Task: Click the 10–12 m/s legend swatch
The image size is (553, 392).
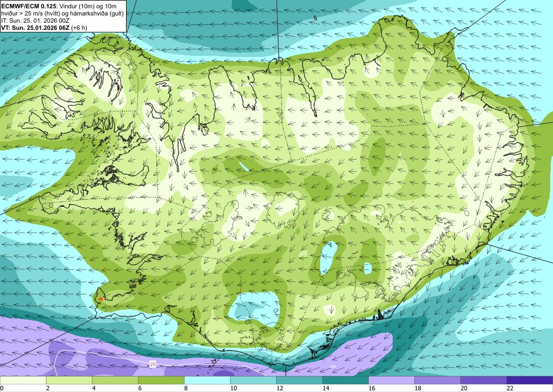Action: (x=254, y=380)
